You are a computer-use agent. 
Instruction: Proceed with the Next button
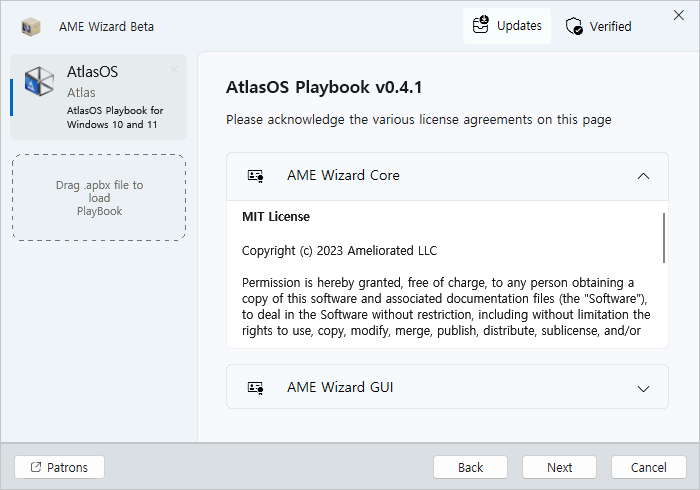[x=559, y=467]
